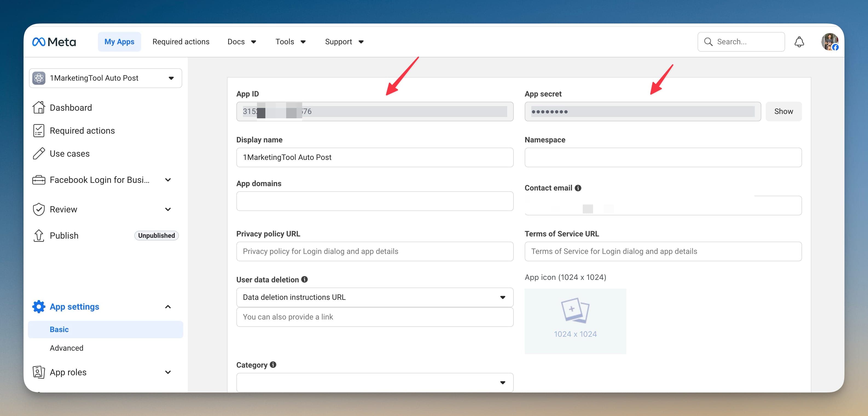The image size is (868, 416).
Task: Click the Category info icon
Action: [x=273, y=365]
